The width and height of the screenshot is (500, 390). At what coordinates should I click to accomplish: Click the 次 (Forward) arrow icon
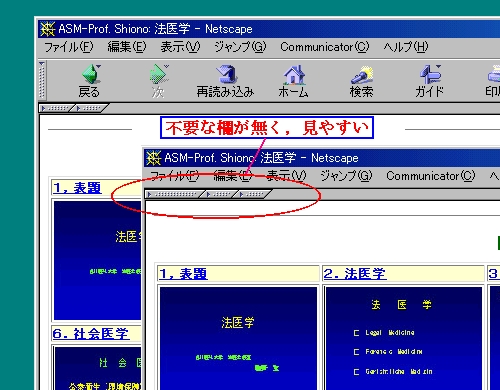coord(159,74)
